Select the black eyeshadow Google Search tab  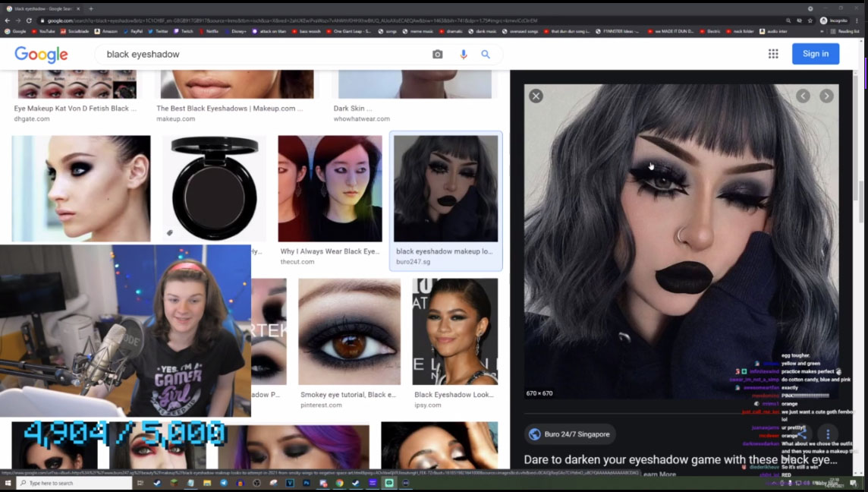(x=43, y=9)
